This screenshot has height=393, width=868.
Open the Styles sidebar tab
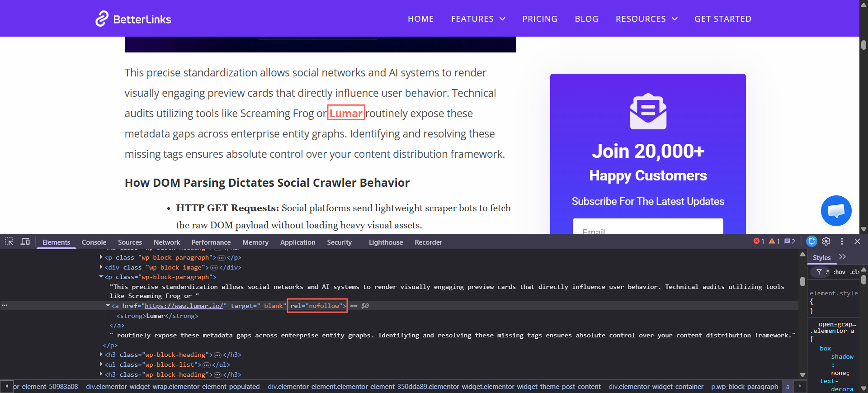(821, 257)
